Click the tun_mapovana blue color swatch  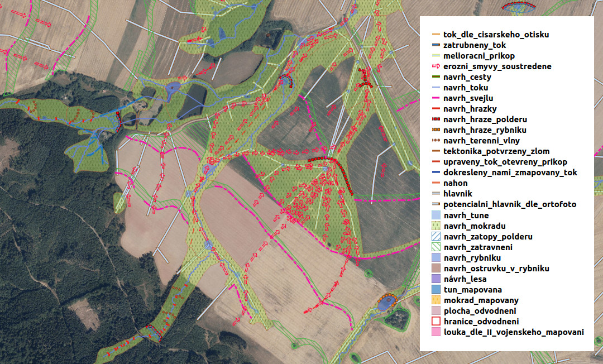pos(436,290)
